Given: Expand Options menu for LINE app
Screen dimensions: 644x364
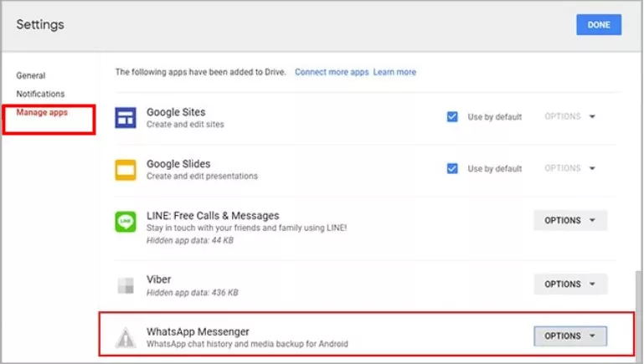Looking at the screenshot, I should [x=570, y=221].
